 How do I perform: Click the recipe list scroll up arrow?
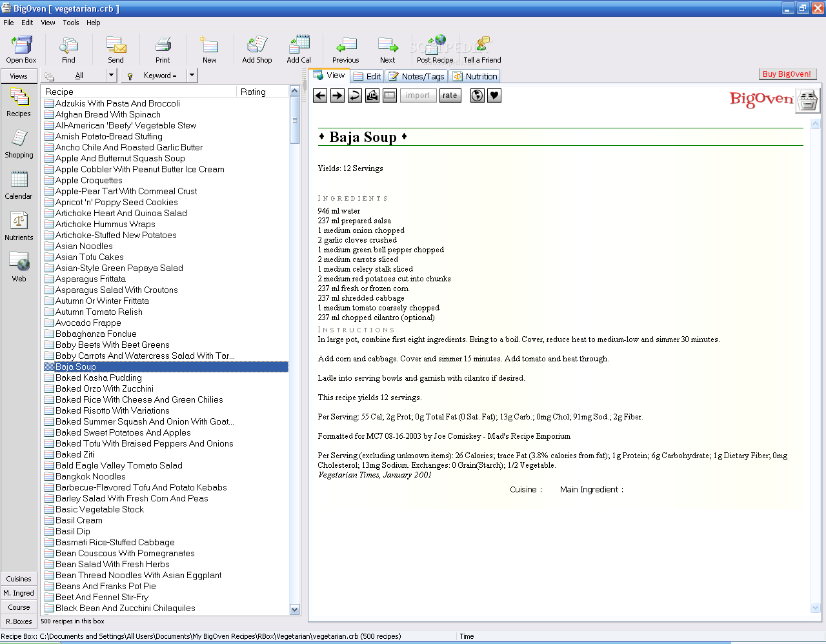point(295,91)
